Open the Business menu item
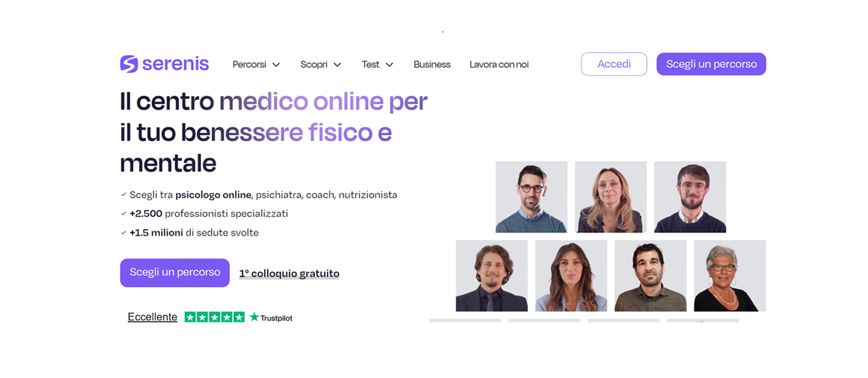Viewport: 868px width, 378px height. coord(432,64)
